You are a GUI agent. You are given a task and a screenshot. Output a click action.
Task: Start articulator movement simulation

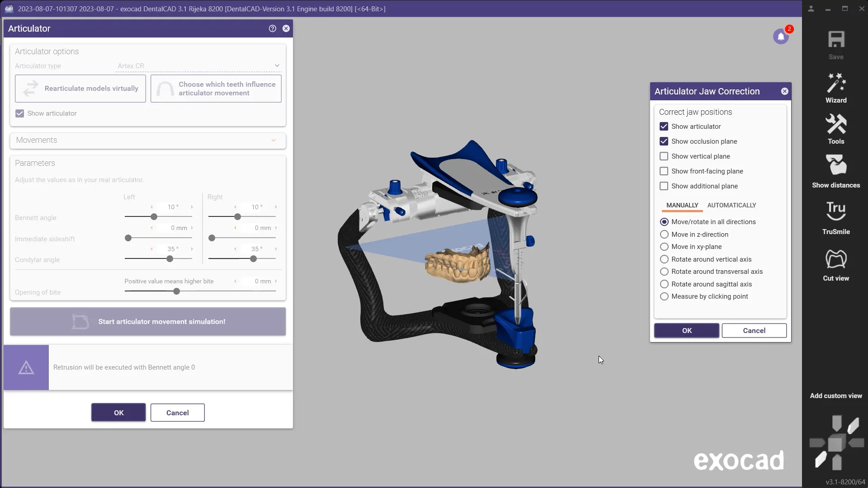pyautogui.click(x=148, y=322)
